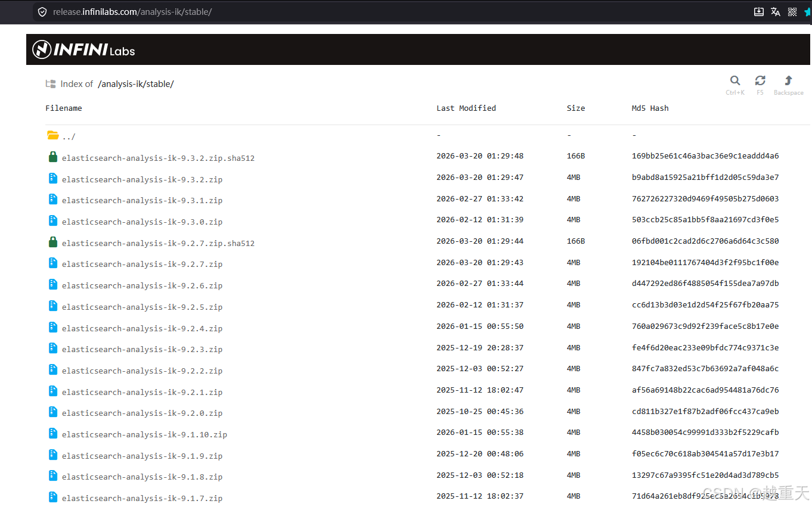Click the Last Modified column header
Viewport: 812px width, 507px height.
coord(466,108)
